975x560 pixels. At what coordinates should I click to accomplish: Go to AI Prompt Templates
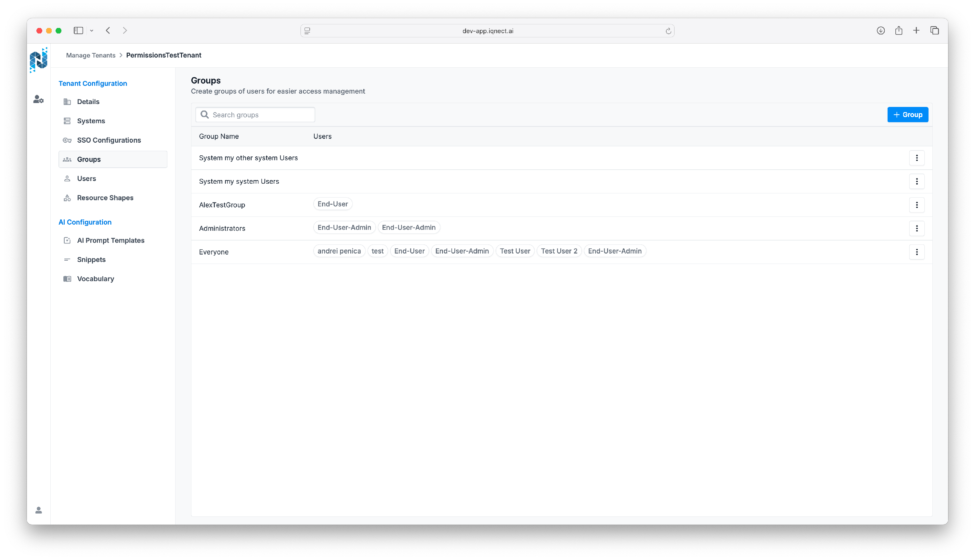[111, 241]
